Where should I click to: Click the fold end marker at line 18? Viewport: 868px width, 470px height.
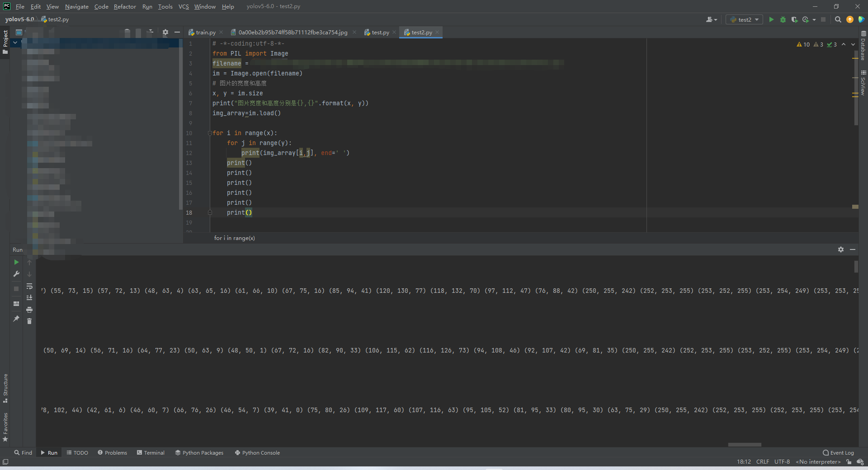coord(210,212)
